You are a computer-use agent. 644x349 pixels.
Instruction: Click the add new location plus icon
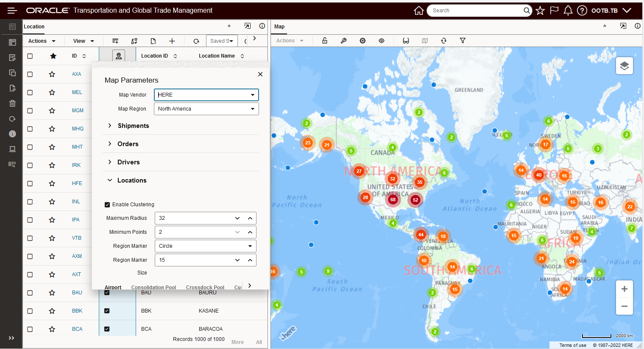pos(172,41)
